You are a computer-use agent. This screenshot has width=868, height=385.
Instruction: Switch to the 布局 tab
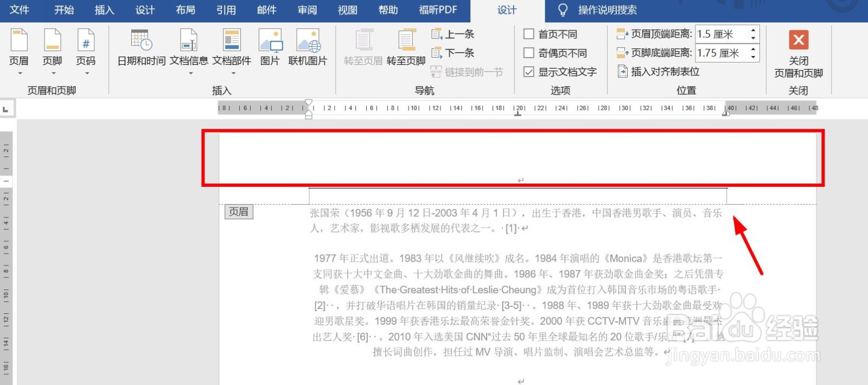coord(186,10)
